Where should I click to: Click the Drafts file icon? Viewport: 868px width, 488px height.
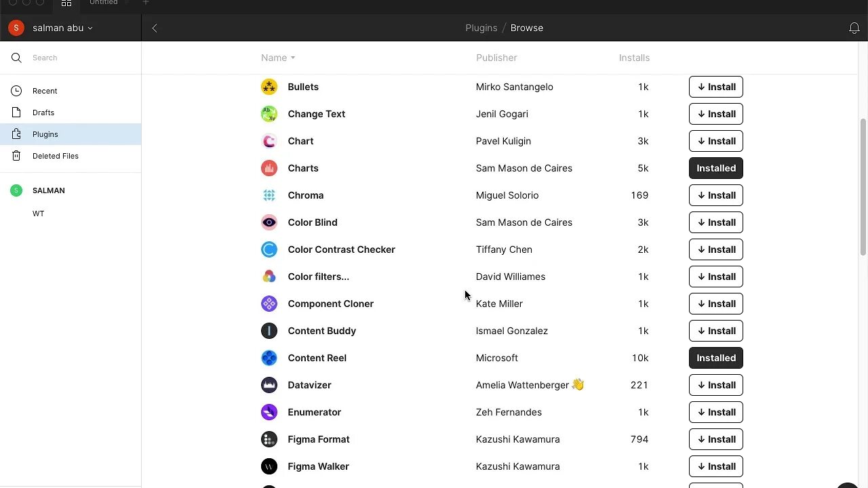[16, 113]
